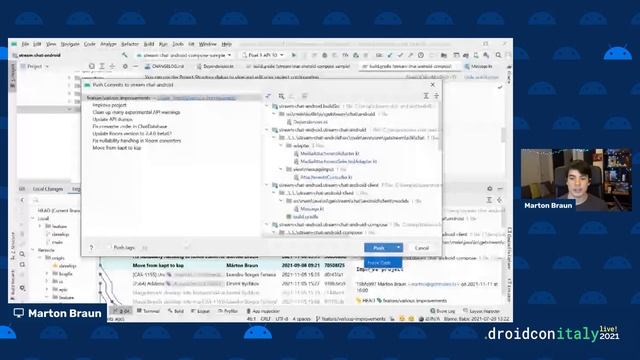The image size is (640, 360).
Task: Click the Group By icon in dialog toolbar
Action: click(281, 96)
